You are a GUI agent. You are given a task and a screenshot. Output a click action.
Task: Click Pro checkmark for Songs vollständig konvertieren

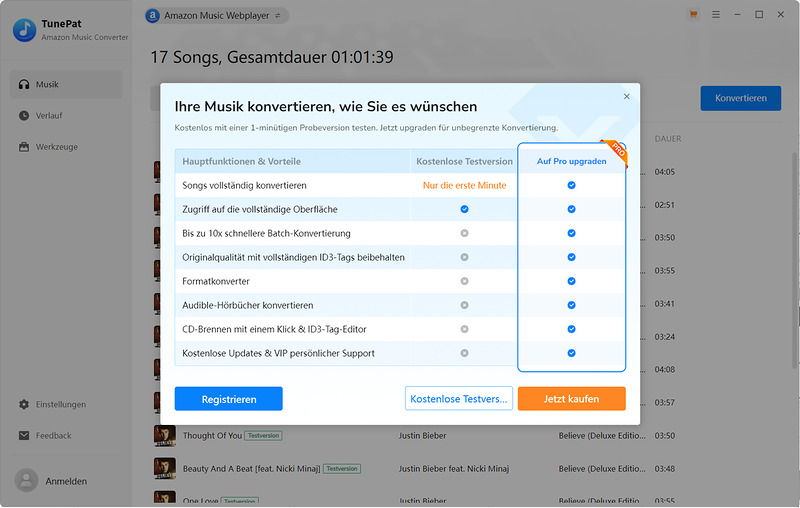[x=571, y=185]
